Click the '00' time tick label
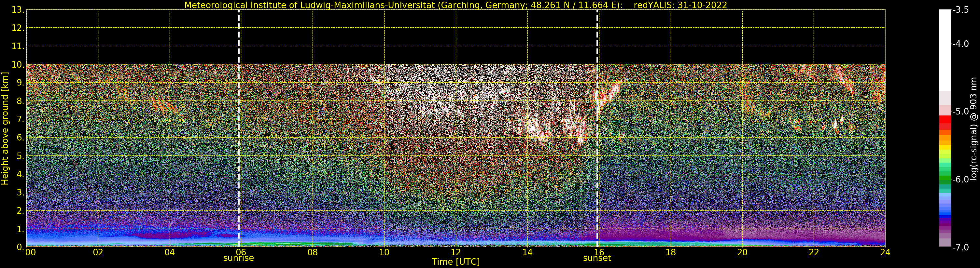 pos(30,252)
